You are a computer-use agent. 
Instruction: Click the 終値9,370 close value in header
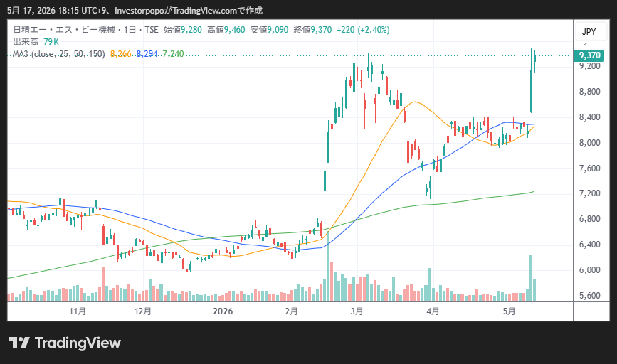[x=312, y=30]
